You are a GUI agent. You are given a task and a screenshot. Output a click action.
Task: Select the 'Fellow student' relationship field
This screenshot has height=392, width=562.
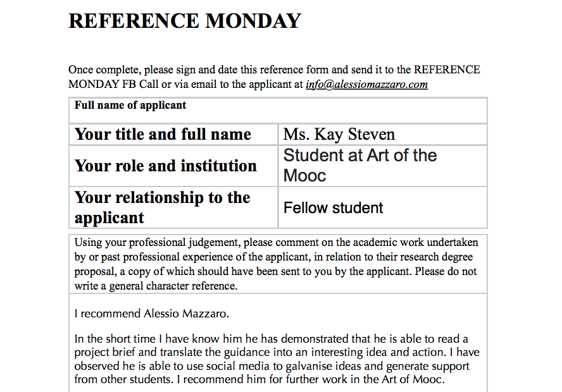click(x=334, y=208)
